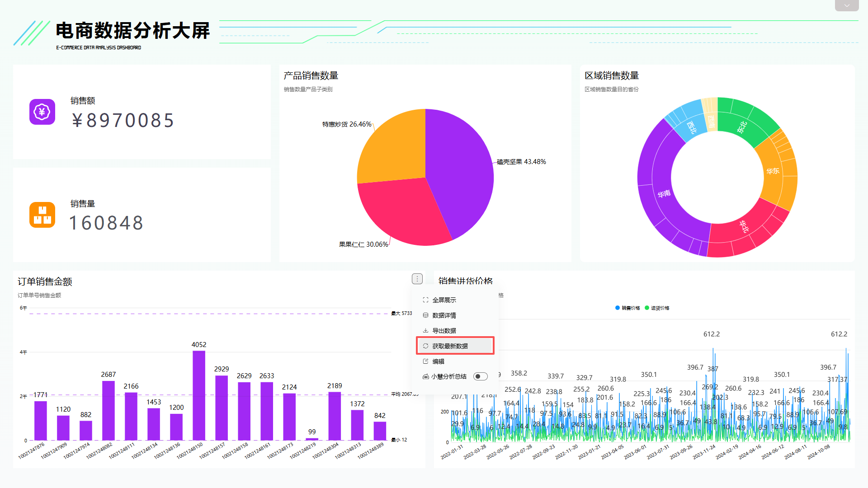Toggle the 销售价格 series in the legend

tap(628, 308)
